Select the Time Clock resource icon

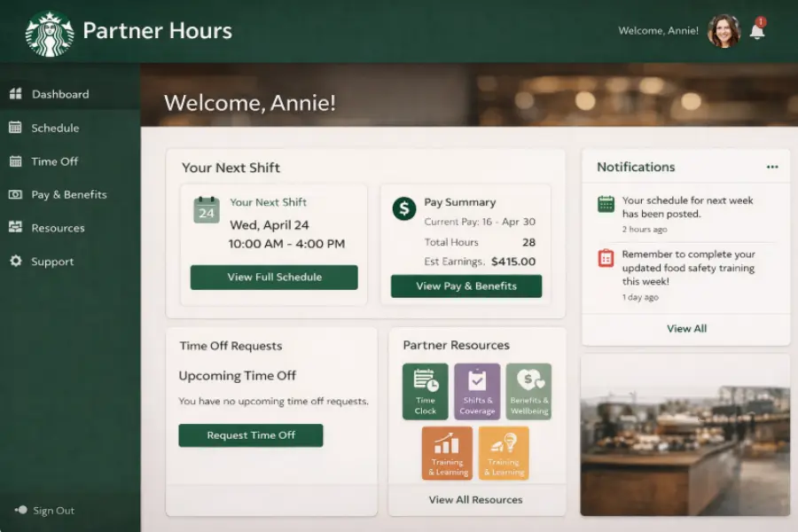[x=426, y=391]
